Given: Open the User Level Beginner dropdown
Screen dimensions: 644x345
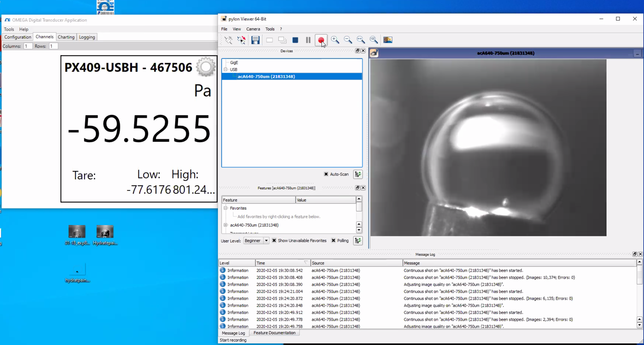Looking at the screenshot, I should [266, 241].
